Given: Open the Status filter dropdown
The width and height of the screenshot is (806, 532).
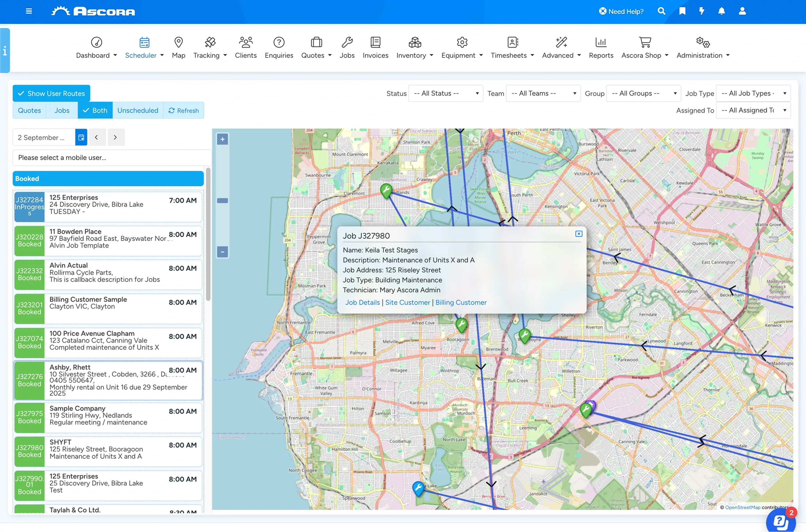Looking at the screenshot, I should pos(446,93).
